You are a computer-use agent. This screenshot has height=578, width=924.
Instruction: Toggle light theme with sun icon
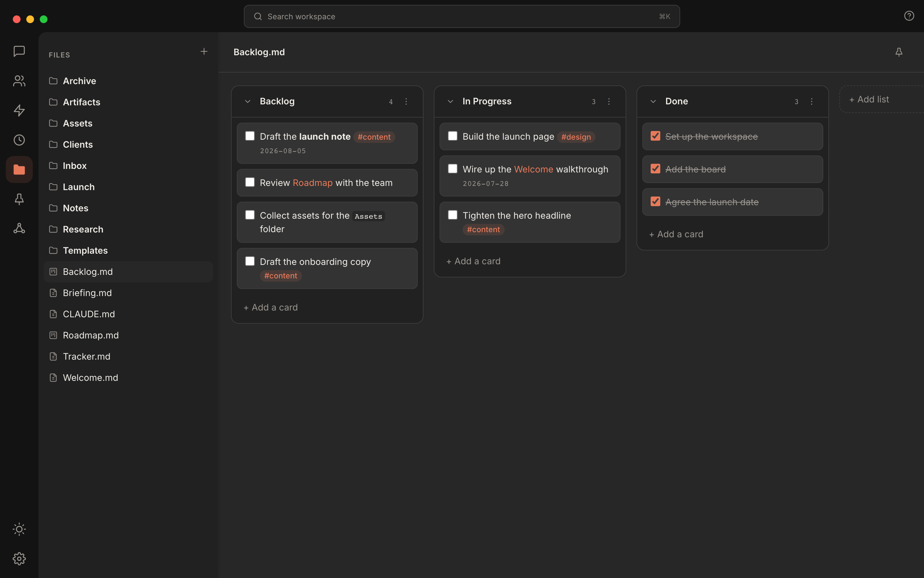[x=19, y=529]
